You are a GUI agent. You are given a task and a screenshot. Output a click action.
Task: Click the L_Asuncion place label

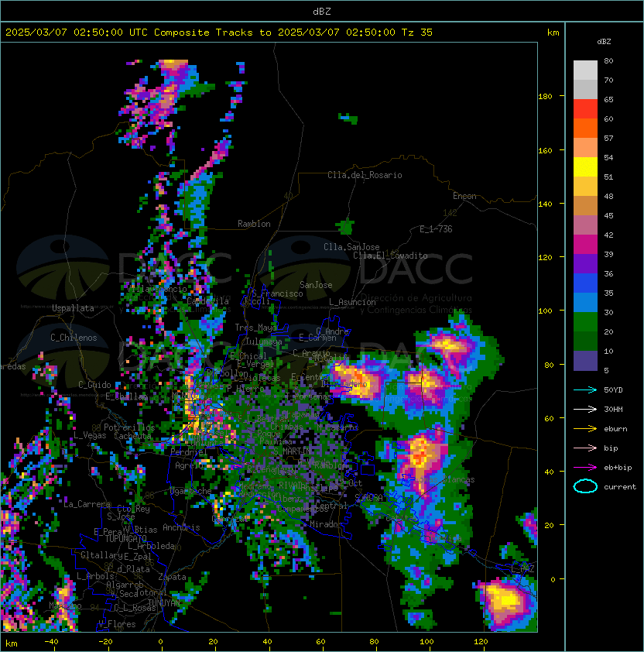[x=352, y=302]
